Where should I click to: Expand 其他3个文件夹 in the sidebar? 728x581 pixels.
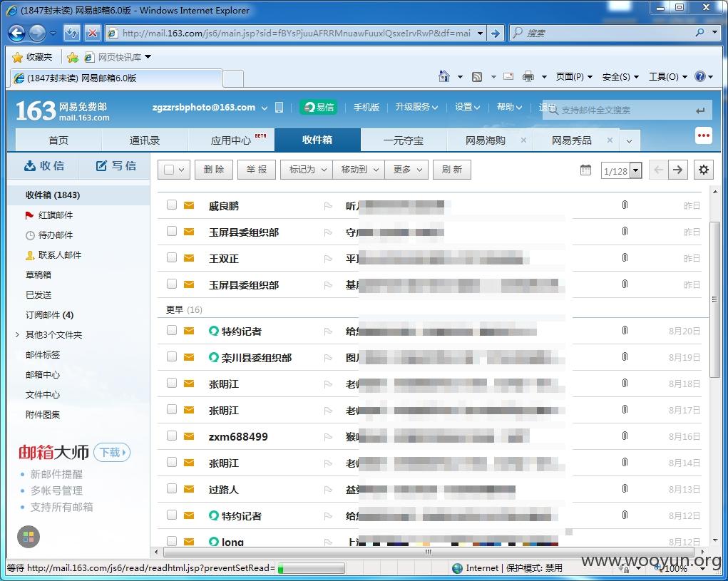click(x=17, y=334)
